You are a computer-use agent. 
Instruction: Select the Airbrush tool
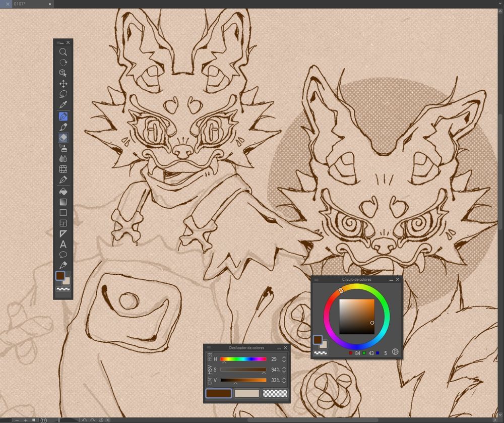tap(63, 148)
